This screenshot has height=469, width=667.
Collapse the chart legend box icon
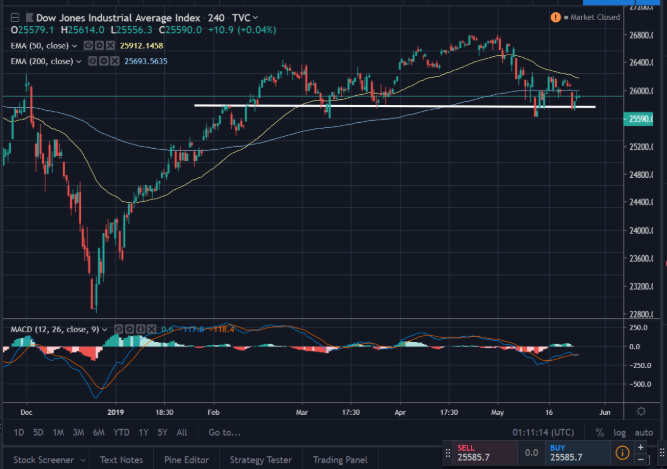coord(15,18)
